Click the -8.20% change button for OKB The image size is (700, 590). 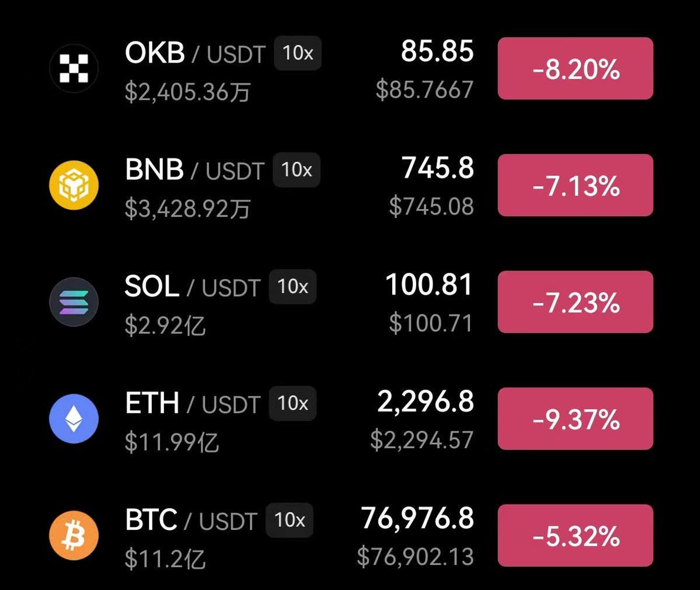pos(575,68)
